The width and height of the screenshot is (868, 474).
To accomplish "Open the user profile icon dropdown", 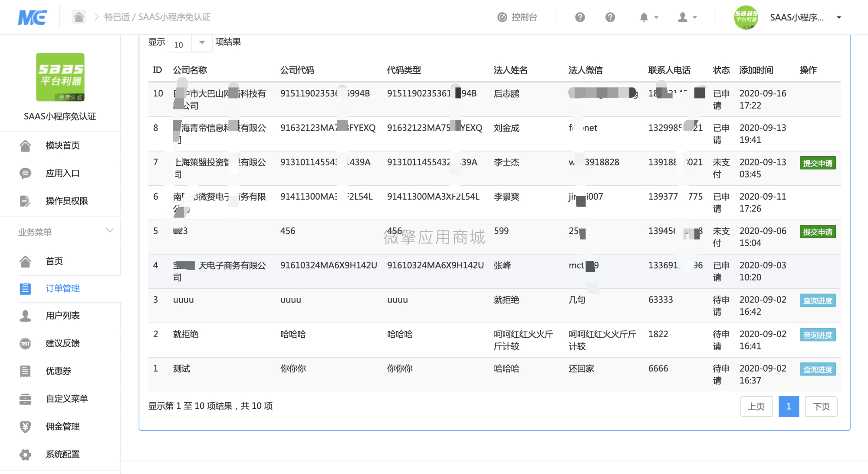I will point(687,17).
